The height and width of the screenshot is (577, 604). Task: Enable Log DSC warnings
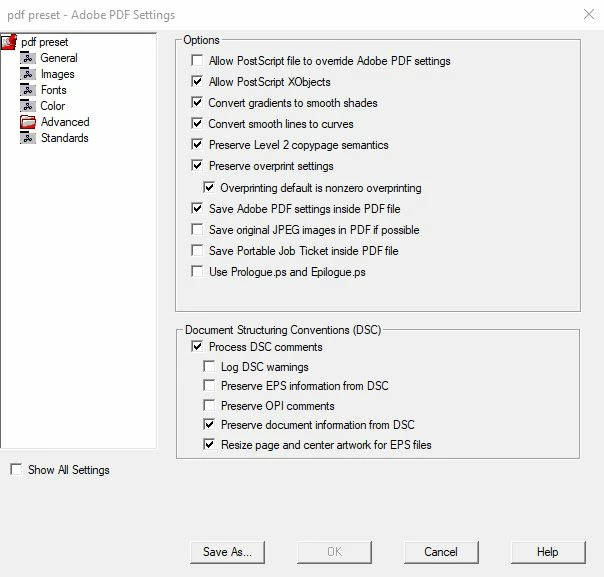[x=209, y=366]
